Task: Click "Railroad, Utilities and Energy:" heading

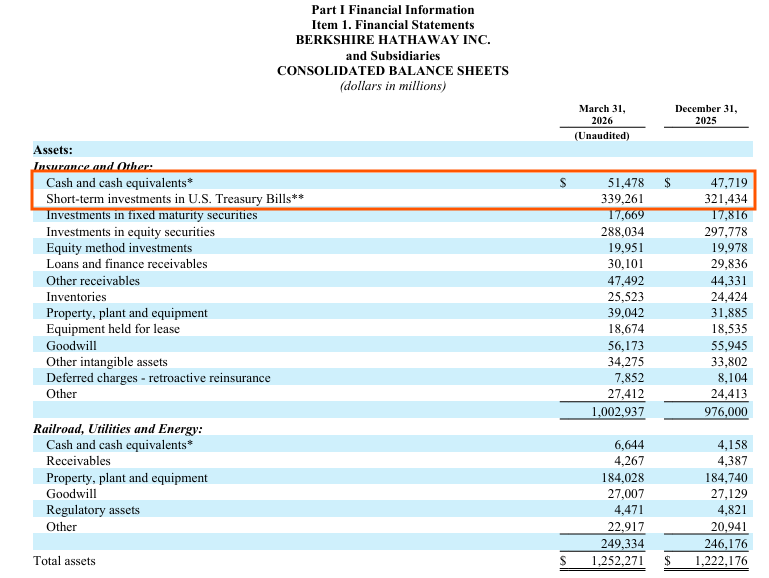Action: (118, 429)
